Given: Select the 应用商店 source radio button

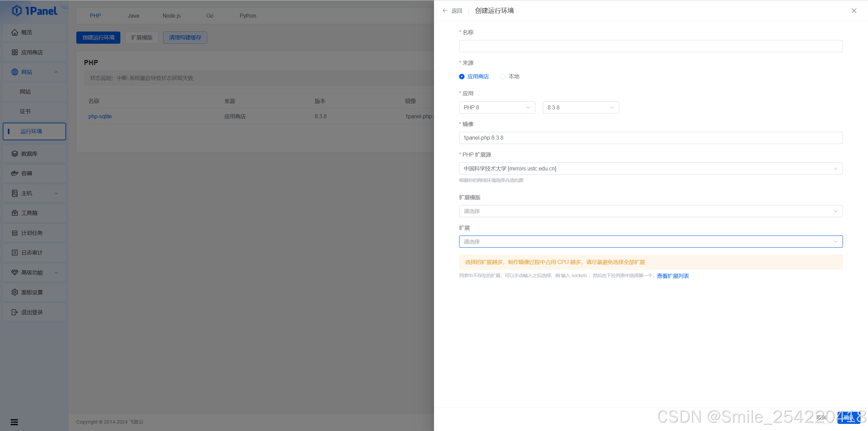Looking at the screenshot, I should [462, 77].
